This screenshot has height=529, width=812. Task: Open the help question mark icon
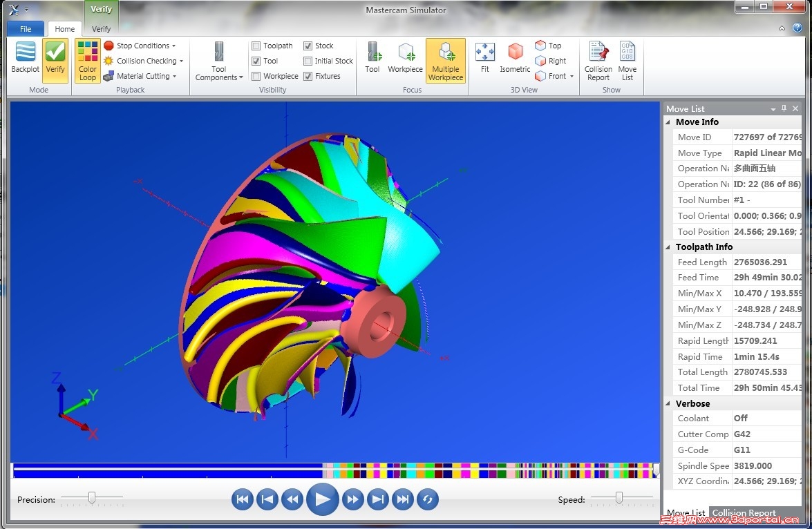coord(797,28)
